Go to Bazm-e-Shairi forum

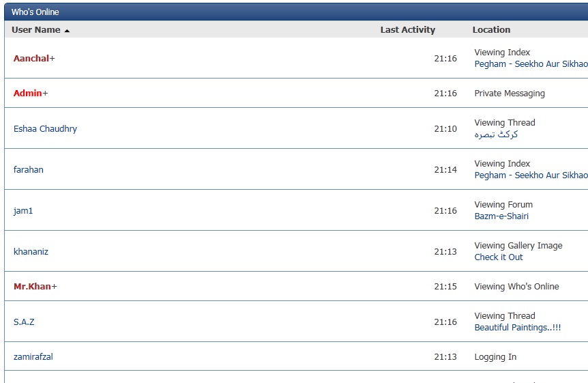501,216
